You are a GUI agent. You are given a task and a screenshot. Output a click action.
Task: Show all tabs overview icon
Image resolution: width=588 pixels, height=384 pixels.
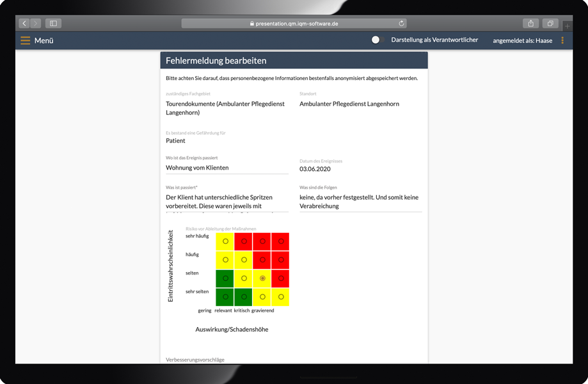[x=550, y=24]
